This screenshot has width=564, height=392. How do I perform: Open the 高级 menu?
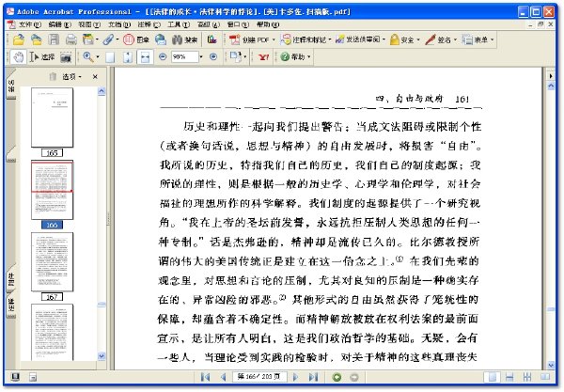click(x=209, y=24)
